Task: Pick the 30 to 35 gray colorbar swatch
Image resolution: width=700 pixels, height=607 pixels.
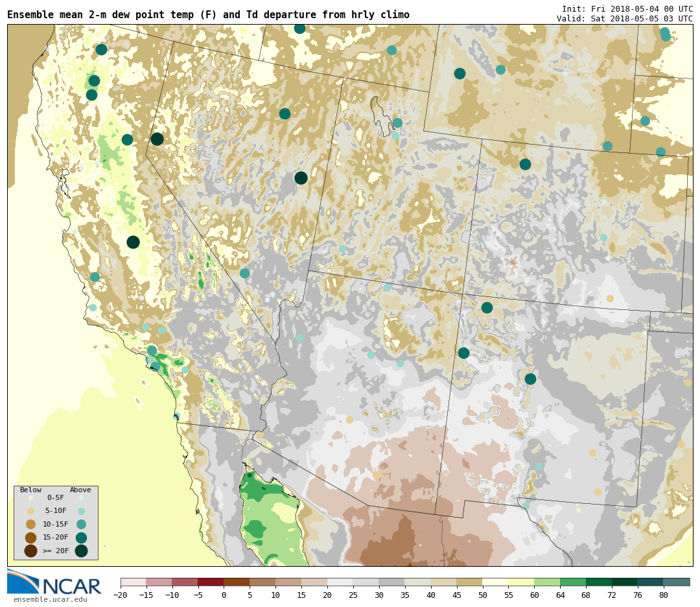Action: [391, 582]
